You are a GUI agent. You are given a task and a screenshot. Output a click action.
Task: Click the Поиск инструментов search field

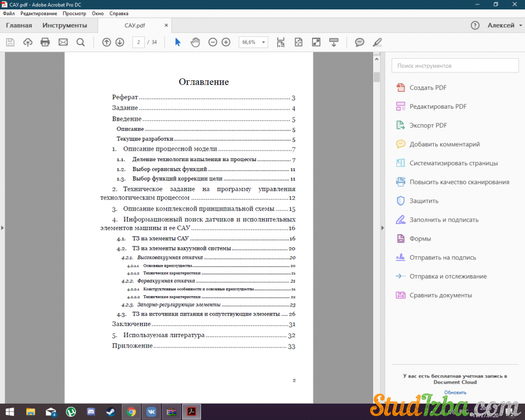(x=455, y=66)
